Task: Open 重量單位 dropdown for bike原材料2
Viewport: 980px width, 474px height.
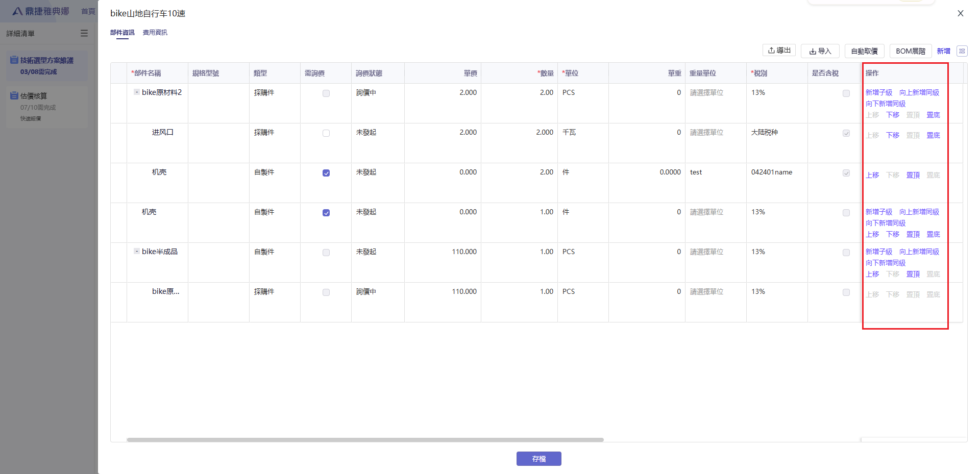Action: pos(716,93)
